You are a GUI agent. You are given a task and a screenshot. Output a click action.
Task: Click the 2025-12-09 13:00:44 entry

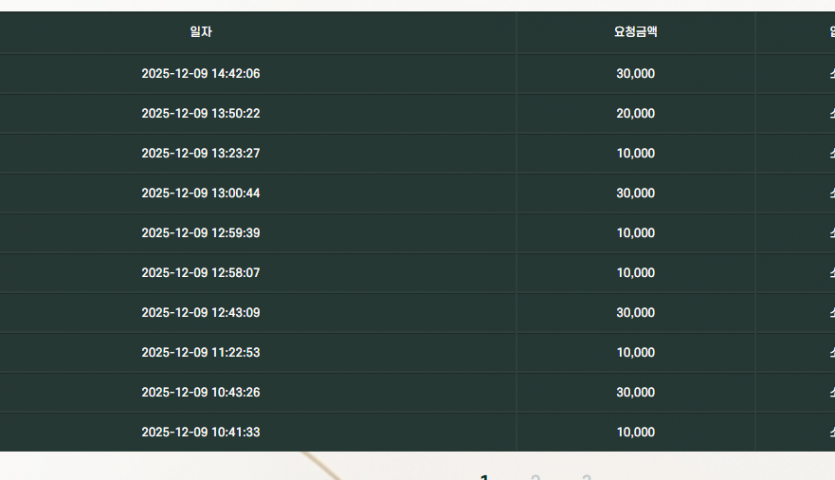pos(200,193)
